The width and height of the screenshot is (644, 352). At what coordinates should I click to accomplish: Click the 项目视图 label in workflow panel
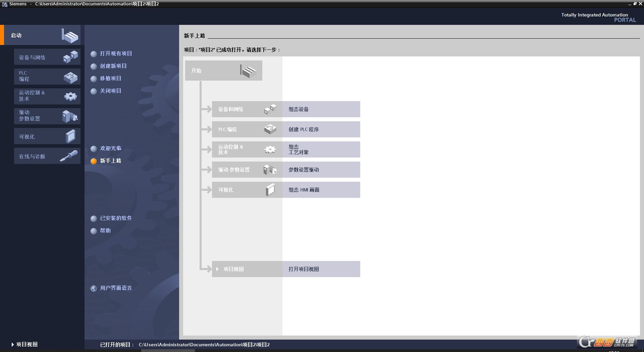point(234,269)
